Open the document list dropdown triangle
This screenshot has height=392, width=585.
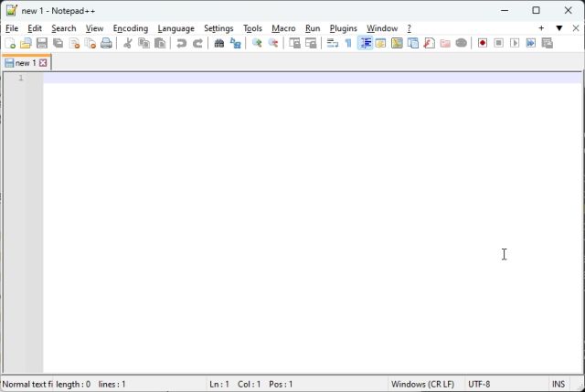[x=559, y=28]
